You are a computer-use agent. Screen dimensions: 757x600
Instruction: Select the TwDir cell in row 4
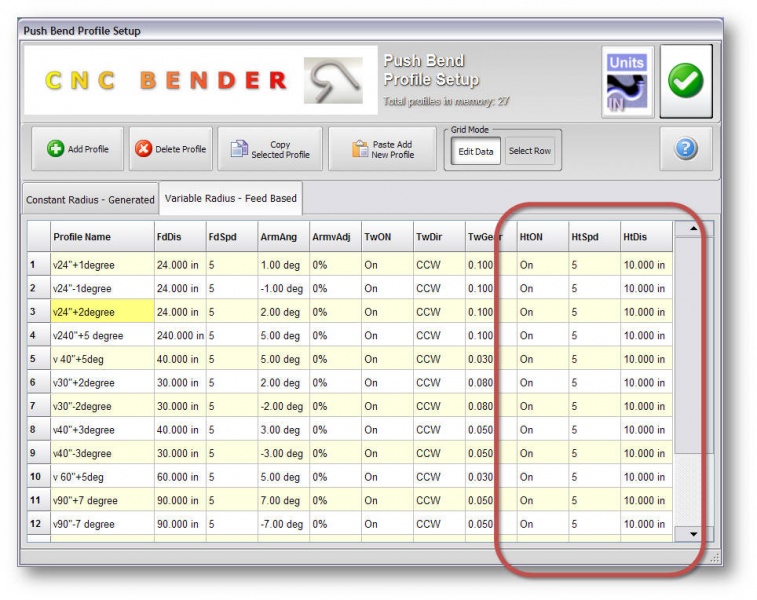pyautogui.click(x=437, y=336)
